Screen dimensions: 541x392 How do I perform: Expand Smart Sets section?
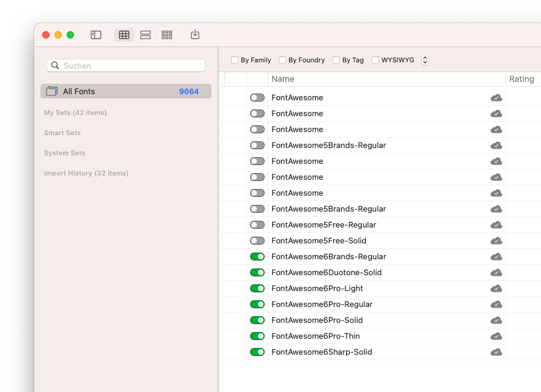(x=62, y=133)
